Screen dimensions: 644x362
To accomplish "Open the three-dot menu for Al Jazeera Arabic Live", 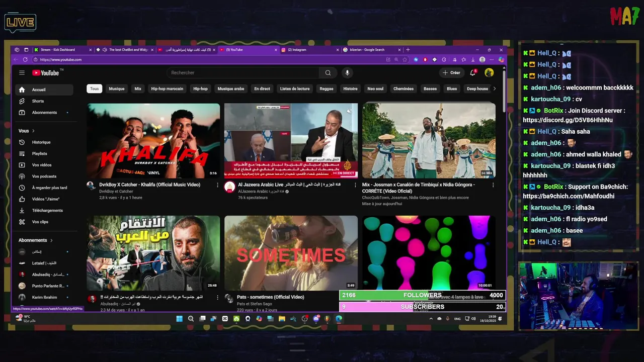I will pos(355,185).
